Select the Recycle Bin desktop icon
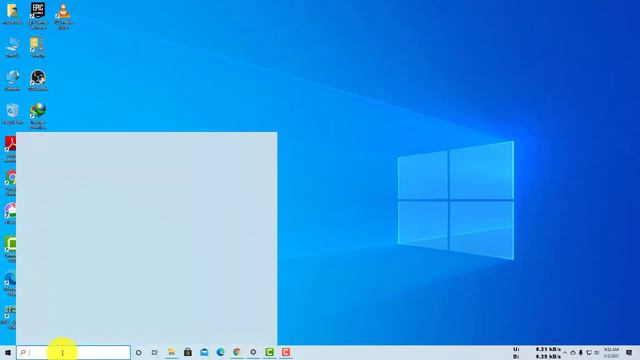The height and width of the screenshot is (360, 640). click(12, 114)
